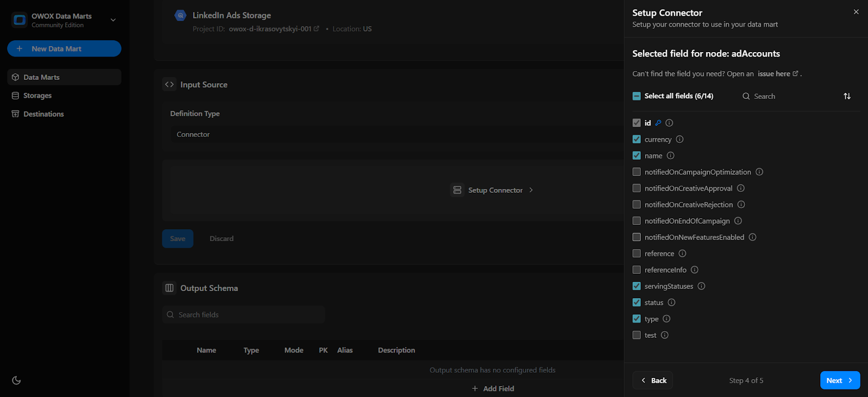Go Back to previous step

pos(653,380)
